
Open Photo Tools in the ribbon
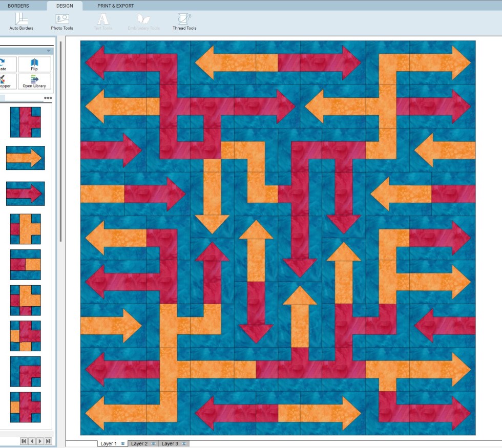tap(62, 21)
